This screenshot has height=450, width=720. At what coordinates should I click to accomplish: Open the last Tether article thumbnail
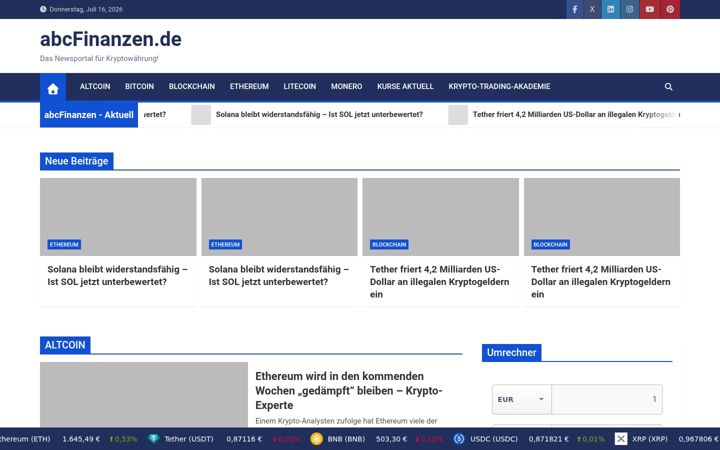[602, 217]
